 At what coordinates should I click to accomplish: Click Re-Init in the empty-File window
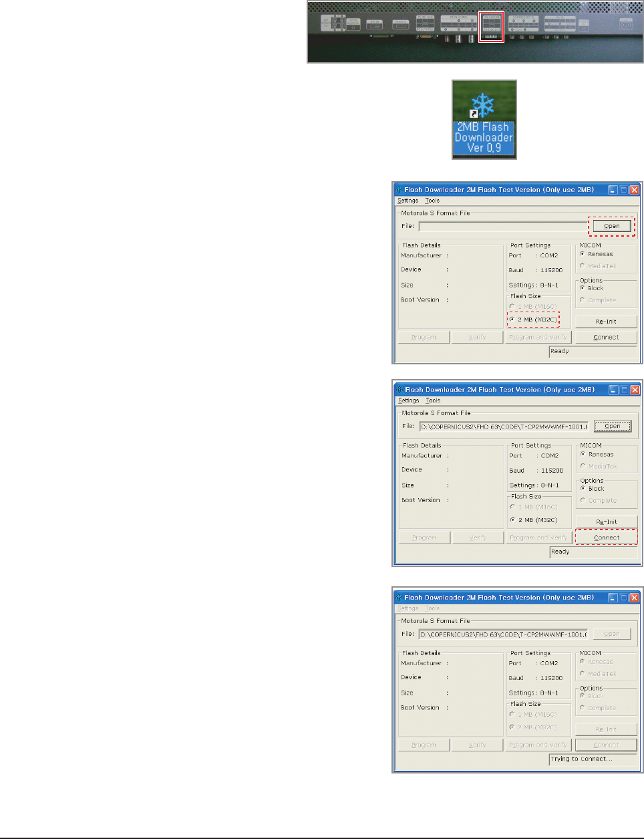(606, 322)
